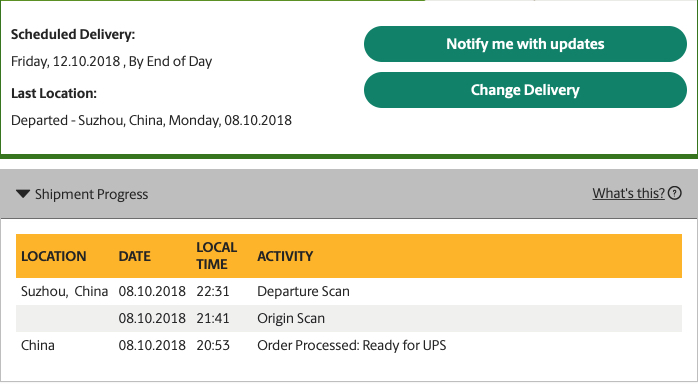Click the Notify me with updates button
The height and width of the screenshot is (385, 698).
525,44
